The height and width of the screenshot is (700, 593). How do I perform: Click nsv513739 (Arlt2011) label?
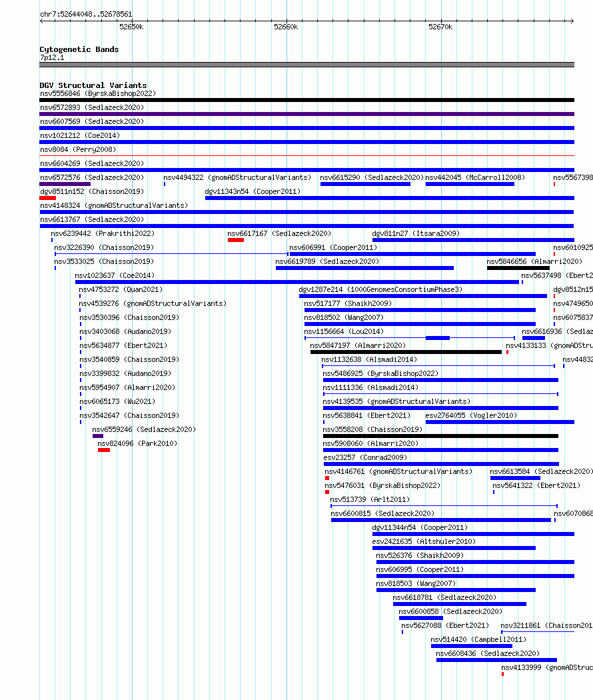(x=370, y=499)
